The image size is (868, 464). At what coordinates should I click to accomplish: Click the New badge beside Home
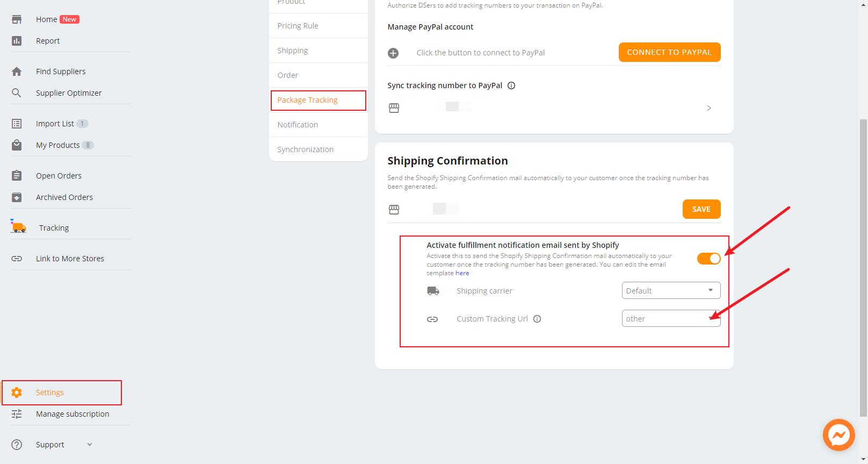pos(69,19)
